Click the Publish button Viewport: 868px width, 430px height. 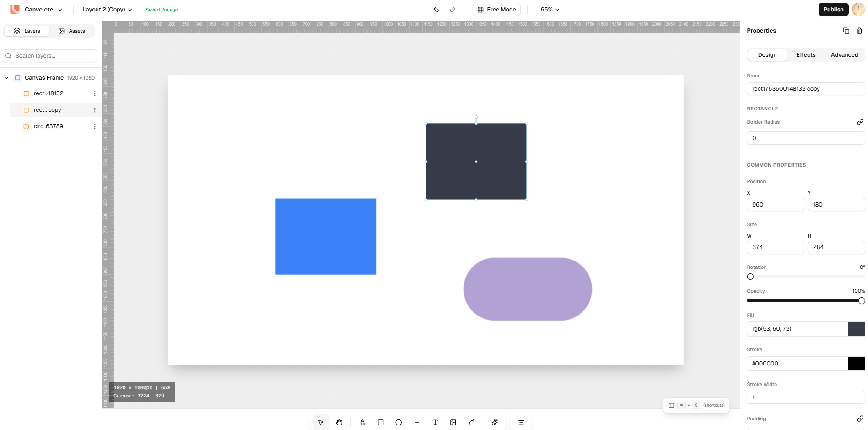(x=833, y=10)
